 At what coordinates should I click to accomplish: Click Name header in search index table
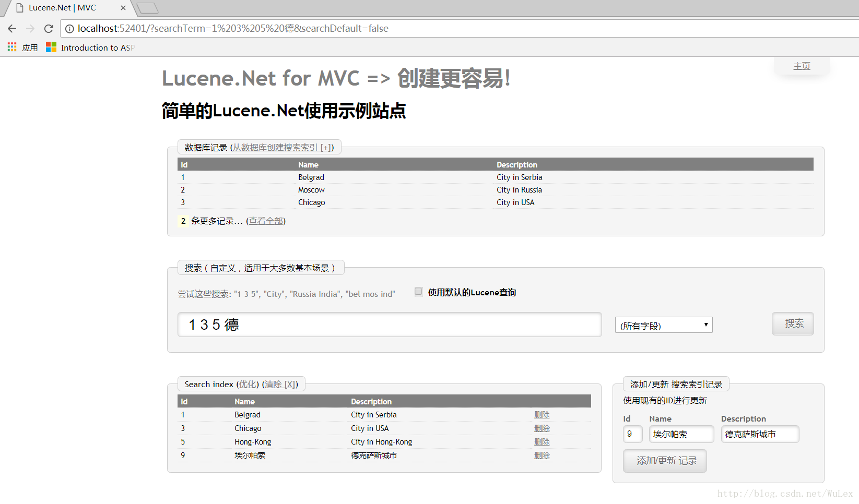click(244, 402)
